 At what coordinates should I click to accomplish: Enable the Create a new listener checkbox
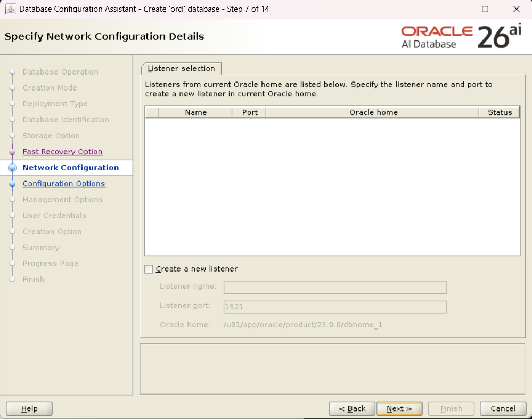point(149,269)
